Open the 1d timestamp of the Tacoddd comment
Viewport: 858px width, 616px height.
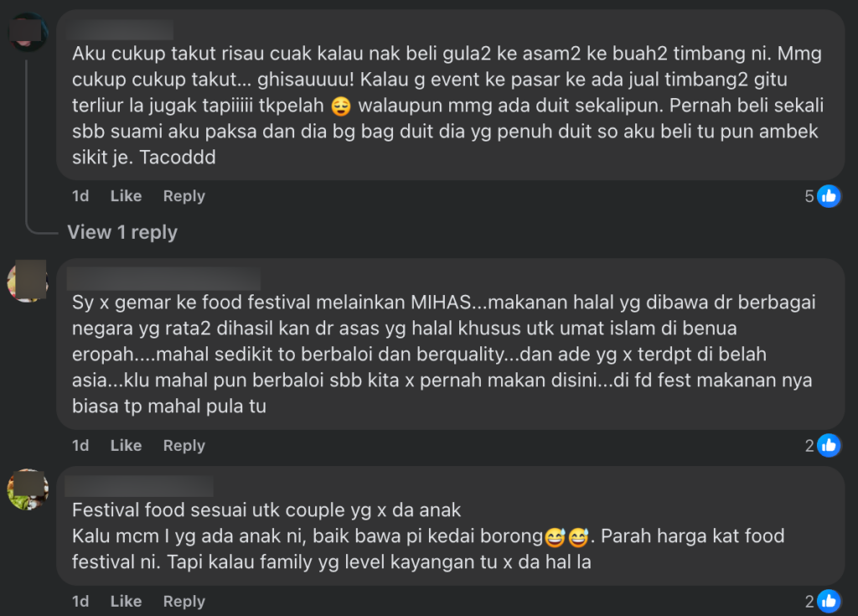pyautogui.click(x=80, y=196)
